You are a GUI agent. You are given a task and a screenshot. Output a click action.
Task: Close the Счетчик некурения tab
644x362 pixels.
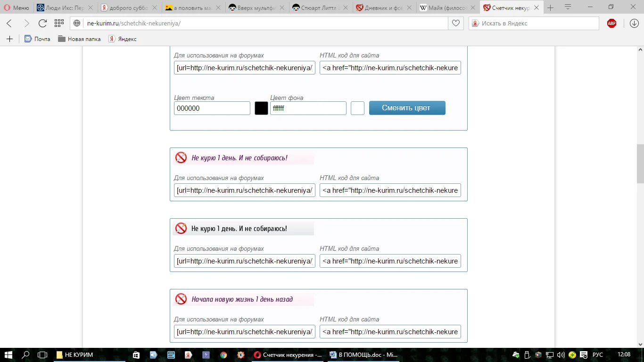536,8
